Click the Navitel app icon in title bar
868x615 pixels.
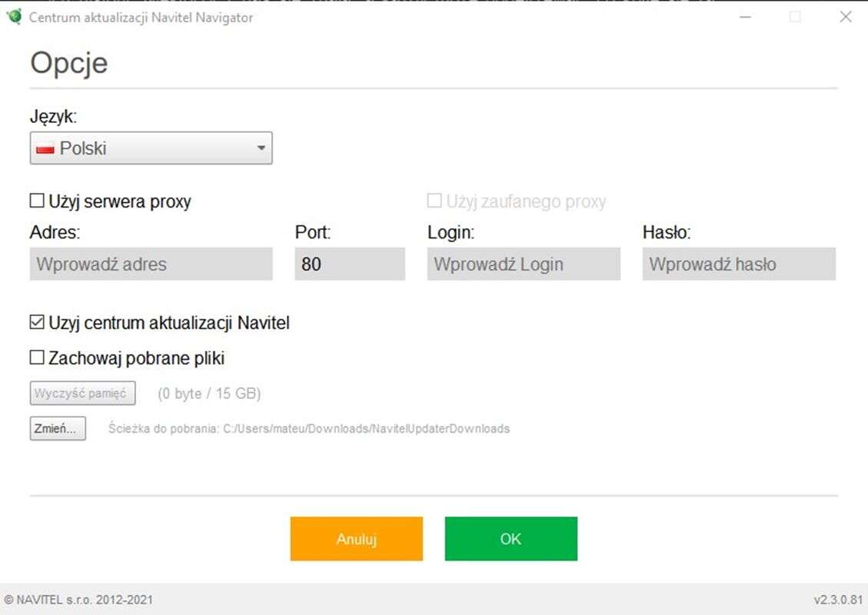14,16
